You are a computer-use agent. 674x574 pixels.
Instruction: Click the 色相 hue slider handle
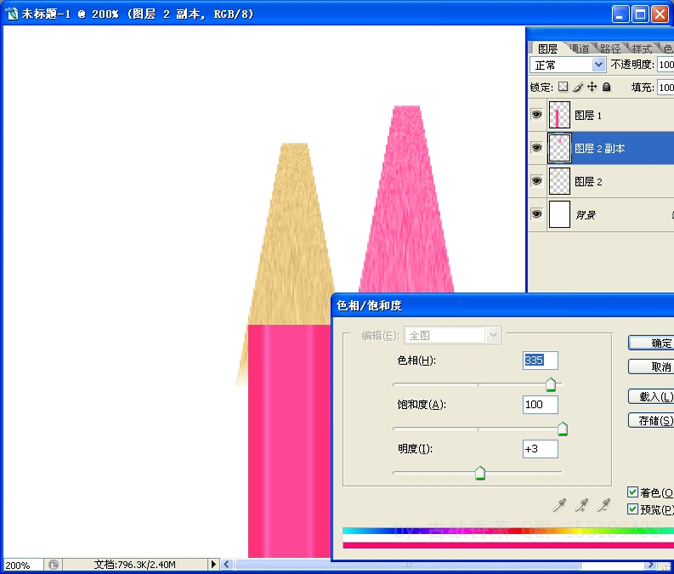pyautogui.click(x=551, y=384)
